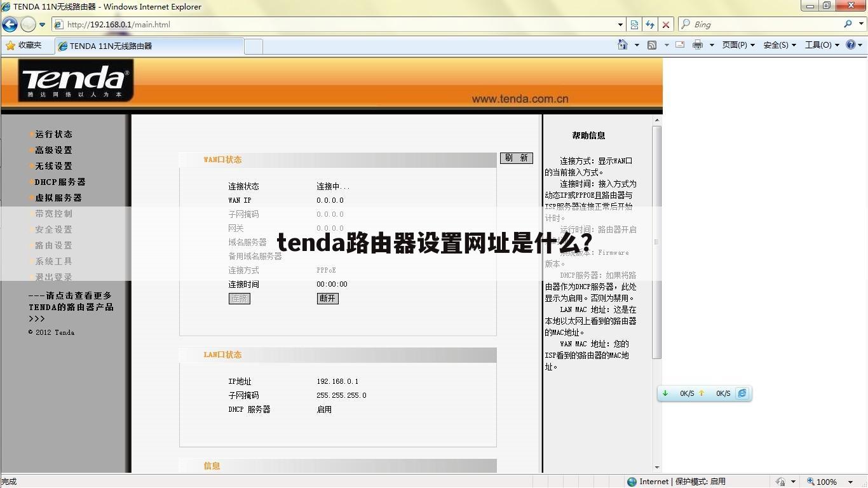Open the 工具(O) Tools menu
The width and height of the screenshot is (868, 488).
822,45
